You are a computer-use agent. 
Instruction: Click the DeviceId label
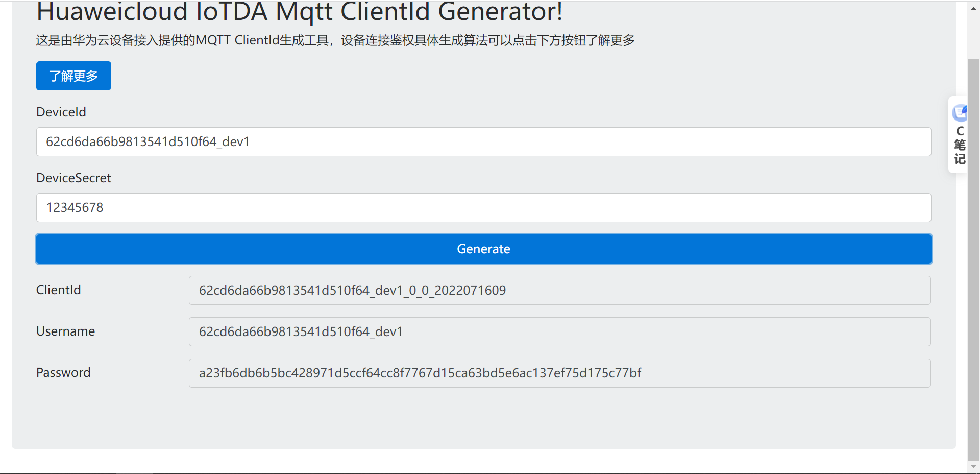(x=61, y=112)
